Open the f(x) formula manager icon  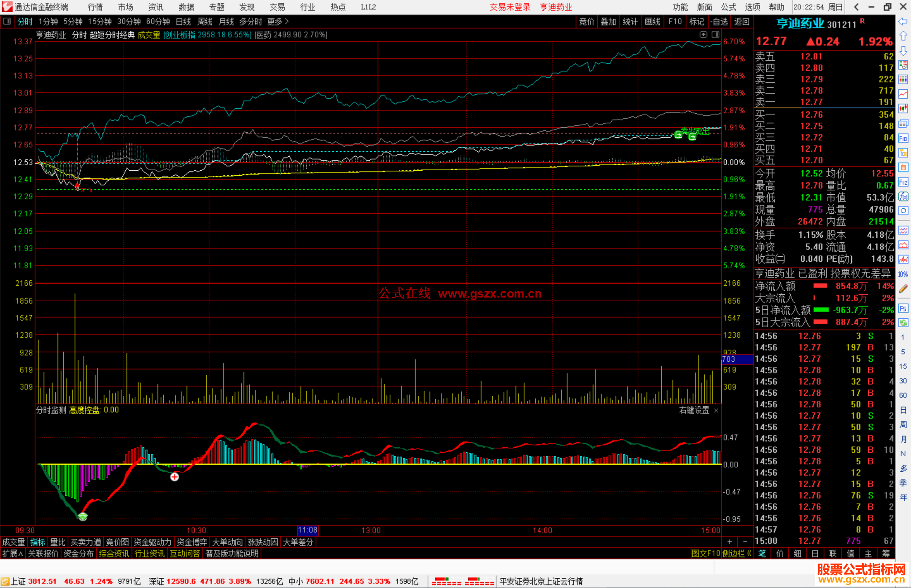click(x=903, y=196)
